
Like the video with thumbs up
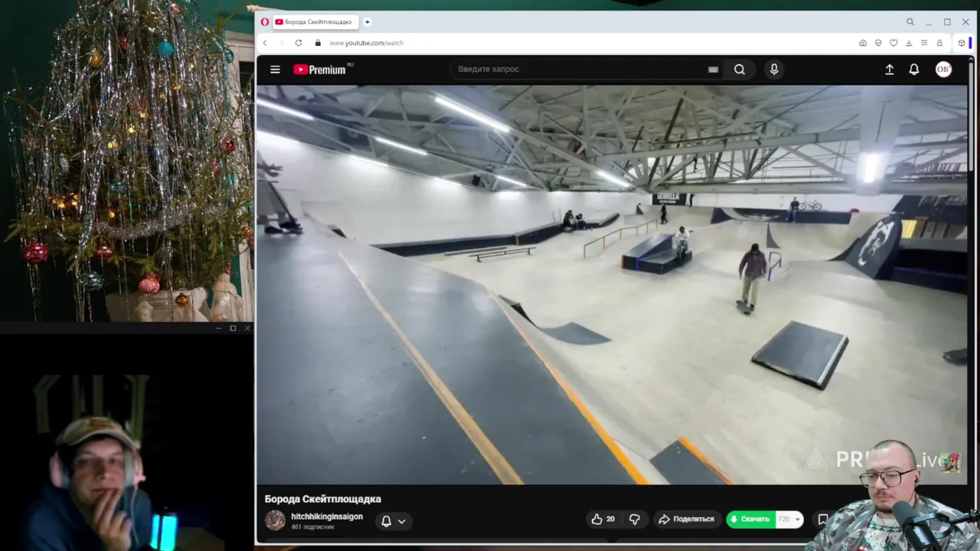(603, 519)
